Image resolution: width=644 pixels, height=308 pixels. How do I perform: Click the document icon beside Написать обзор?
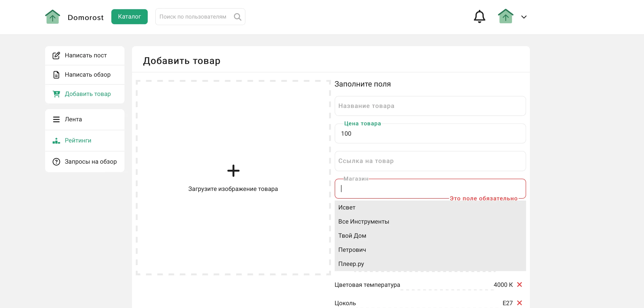click(x=56, y=75)
